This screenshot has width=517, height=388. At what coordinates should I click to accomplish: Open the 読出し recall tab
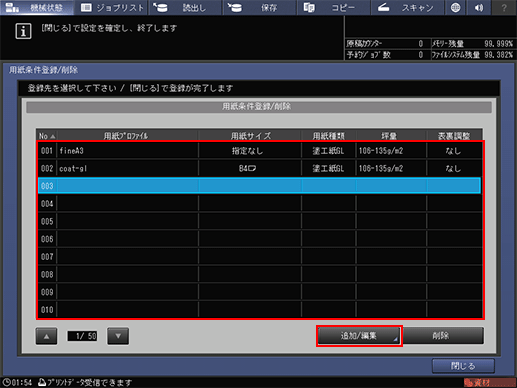[185, 7]
